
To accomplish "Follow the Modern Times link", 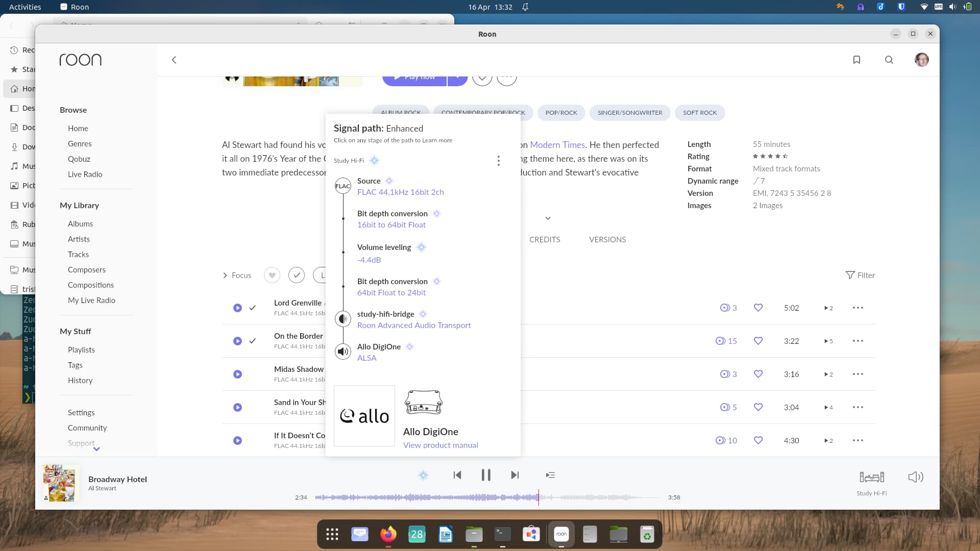I will click(x=557, y=145).
